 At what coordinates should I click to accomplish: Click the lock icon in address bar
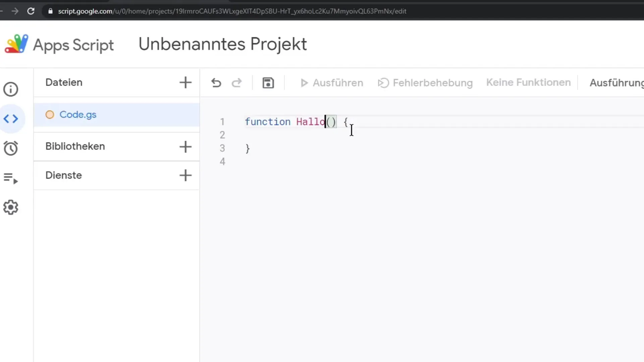(x=50, y=11)
